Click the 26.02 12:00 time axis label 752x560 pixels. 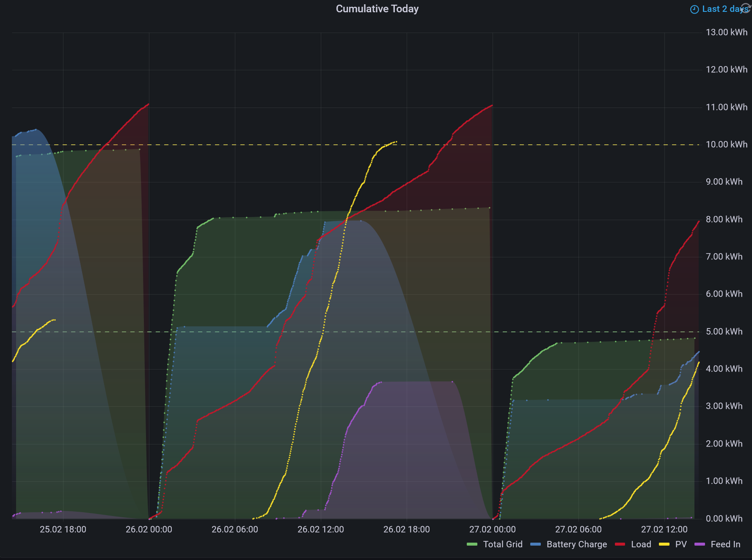pos(321,530)
